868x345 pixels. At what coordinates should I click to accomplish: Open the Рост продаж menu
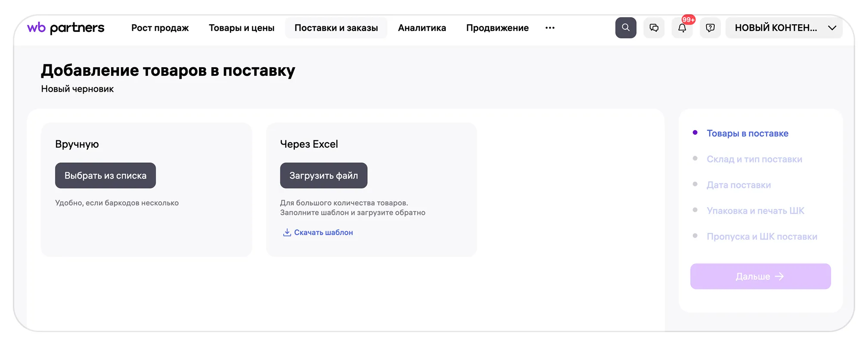(160, 28)
